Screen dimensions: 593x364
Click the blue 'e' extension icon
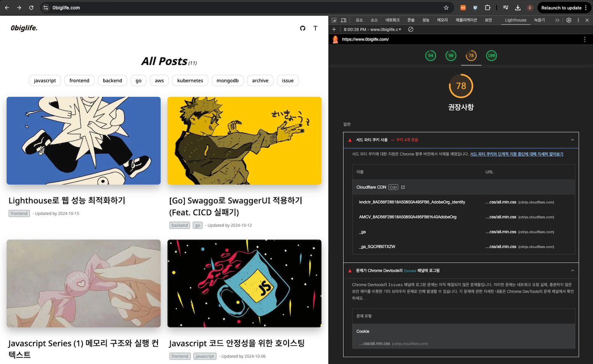tap(475, 8)
